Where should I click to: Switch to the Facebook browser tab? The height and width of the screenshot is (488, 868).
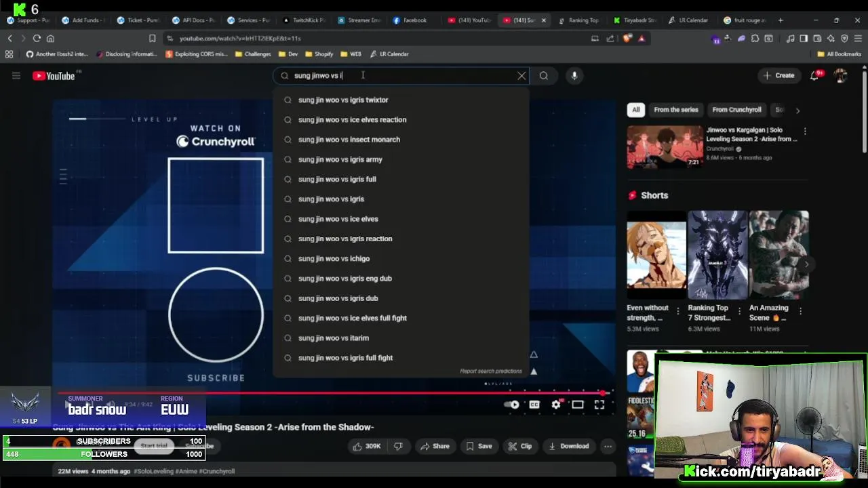tap(410, 20)
